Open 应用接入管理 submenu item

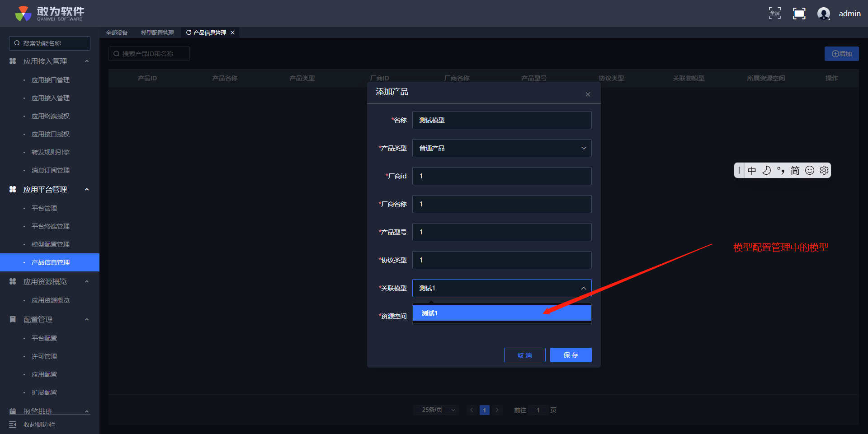coord(51,98)
